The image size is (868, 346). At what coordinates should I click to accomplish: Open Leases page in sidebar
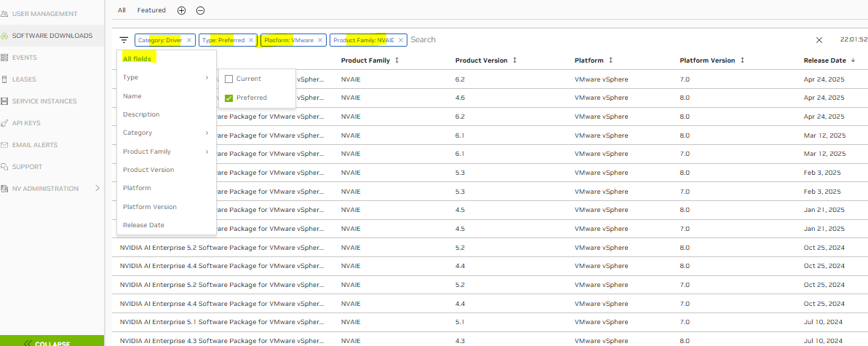24,79
